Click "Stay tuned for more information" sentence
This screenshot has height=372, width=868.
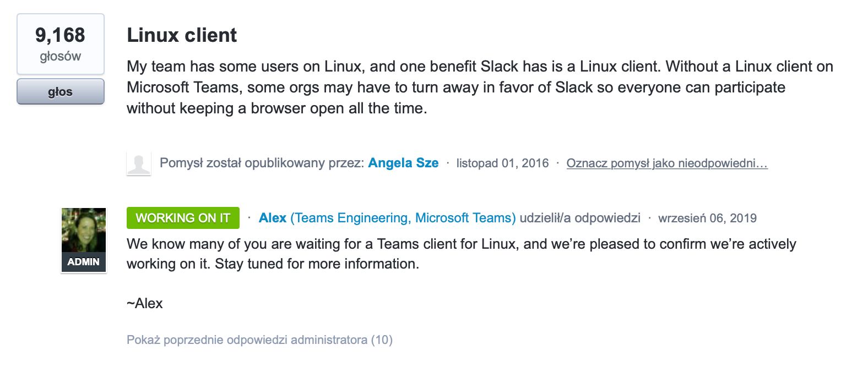tap(317, 264)
